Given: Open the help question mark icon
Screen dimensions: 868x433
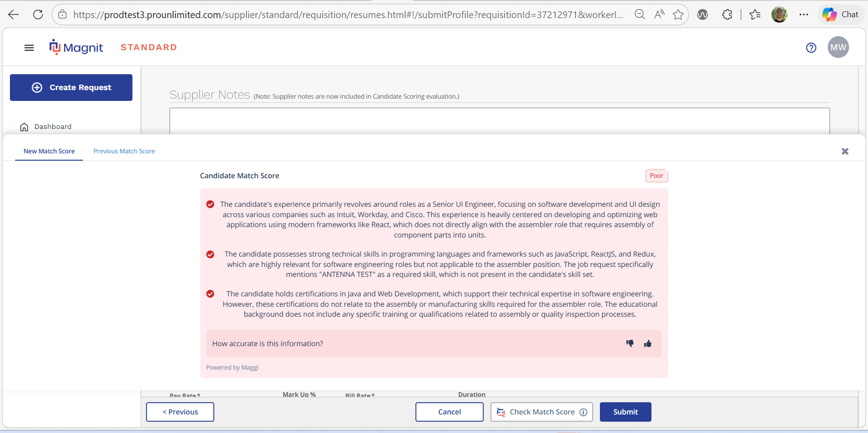Looking at the screenshot, I should pyautogui.click(x=811, y=48).
